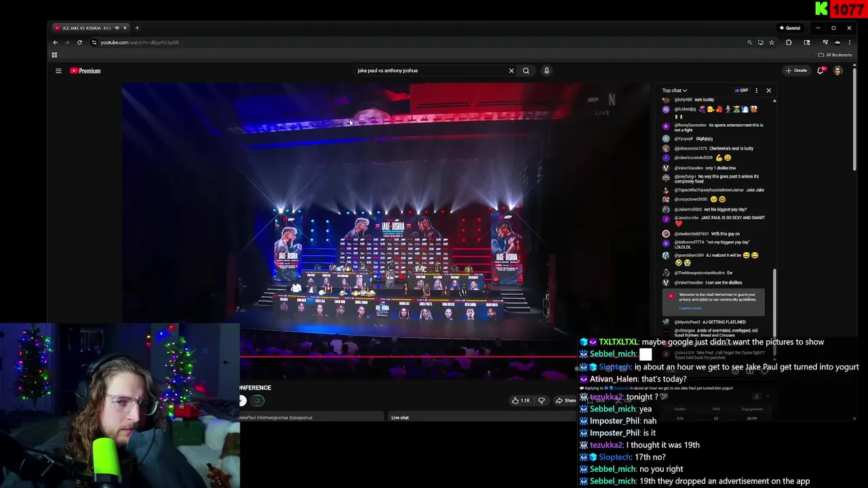Image resolution: width=868 pixels, height=488 pixels.
Task: Reload the YouTube page
Action: coord(79,42)
